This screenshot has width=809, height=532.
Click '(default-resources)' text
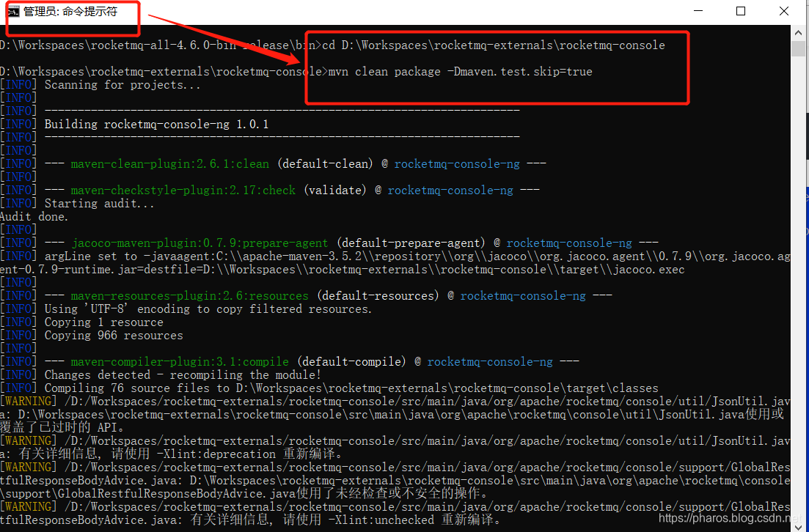[x=378, y=296]
